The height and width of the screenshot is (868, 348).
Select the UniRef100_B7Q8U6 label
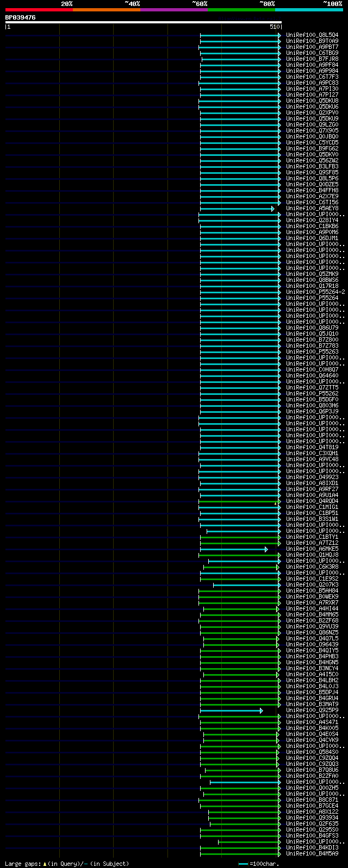tap(312, 770)
